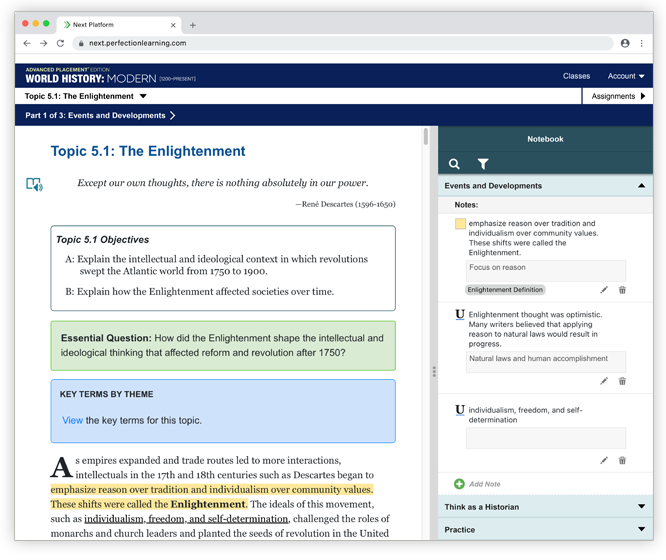Click the 'Notes:' label in the Notebook
Viewport: 666px width, 560px height.
(x=466, y=205)
